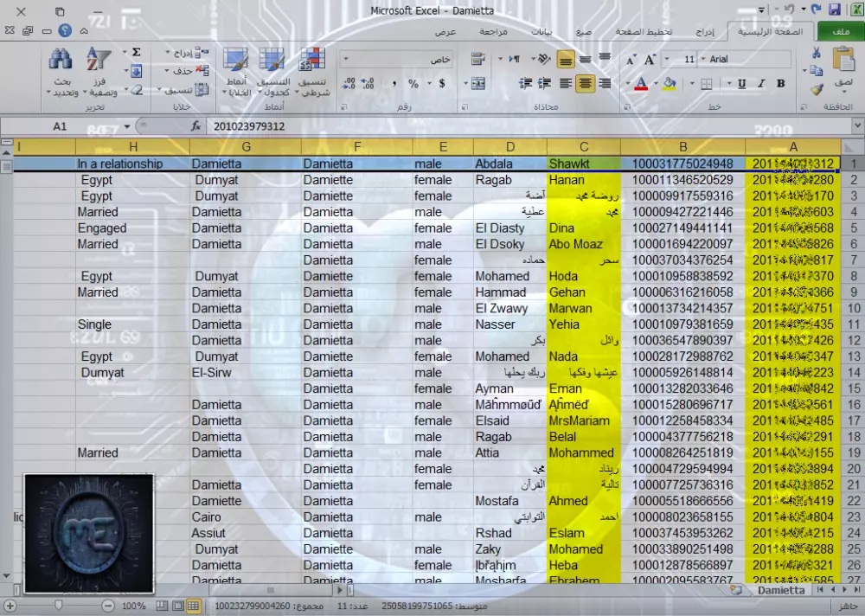Toggle Italic formatting

tap(761, 84)
